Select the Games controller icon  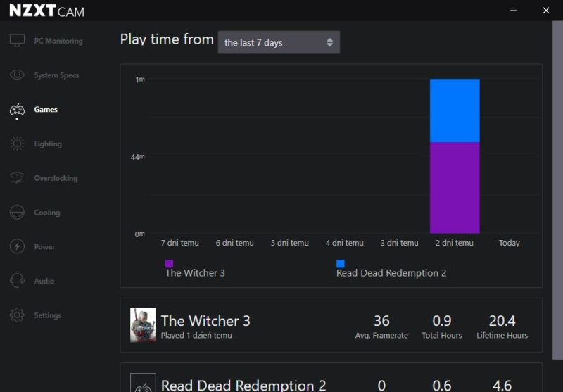(17, 110)
